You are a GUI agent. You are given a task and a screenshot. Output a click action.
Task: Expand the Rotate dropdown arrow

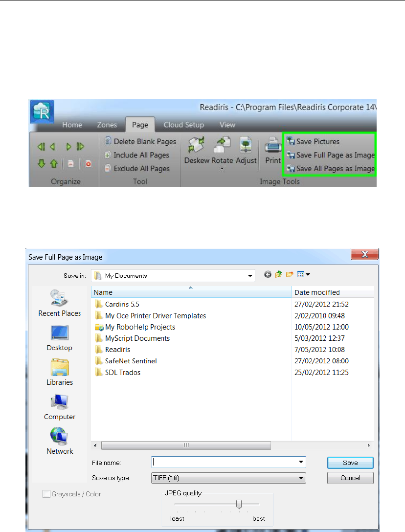click(x=222, y=169)
